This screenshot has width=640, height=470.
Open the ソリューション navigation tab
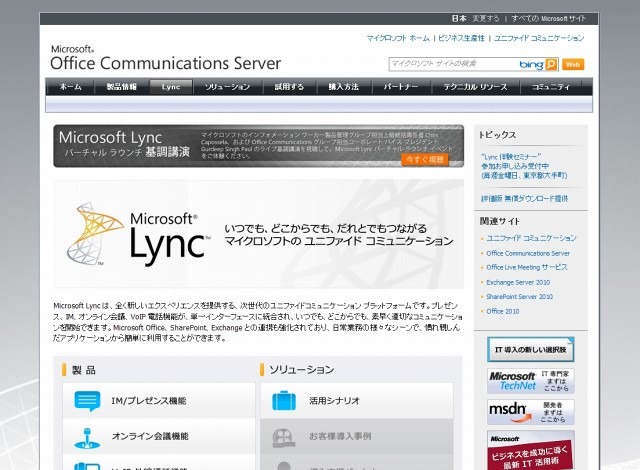click(x=228, y=87)
